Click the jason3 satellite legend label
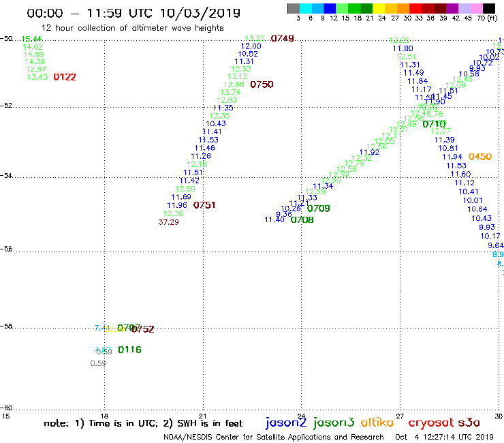 pos(334,423)
